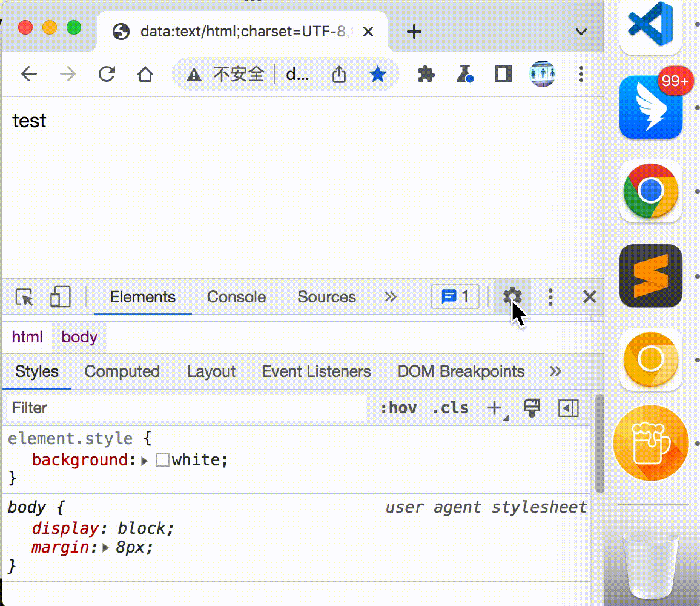The image size is (700, 606).
Task: Open the Computed pane tab
Action: [x=122, y=371]
